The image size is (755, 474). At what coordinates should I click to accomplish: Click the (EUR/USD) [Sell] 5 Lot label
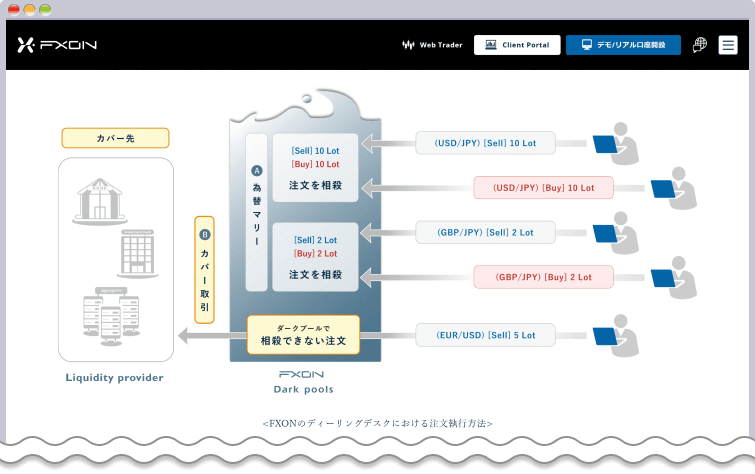pyautogui.click(x=485, y=335)
